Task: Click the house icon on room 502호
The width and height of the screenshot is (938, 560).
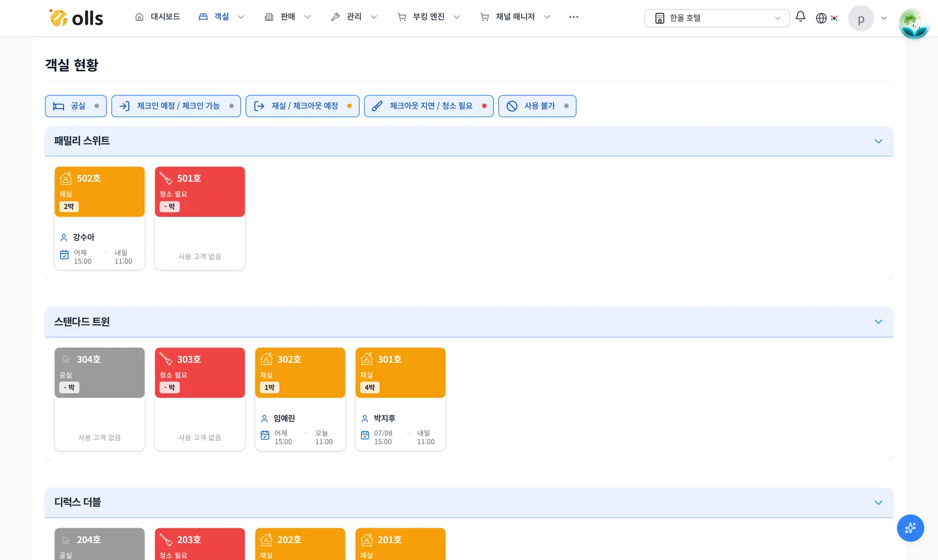Action: tap(66, 178)
